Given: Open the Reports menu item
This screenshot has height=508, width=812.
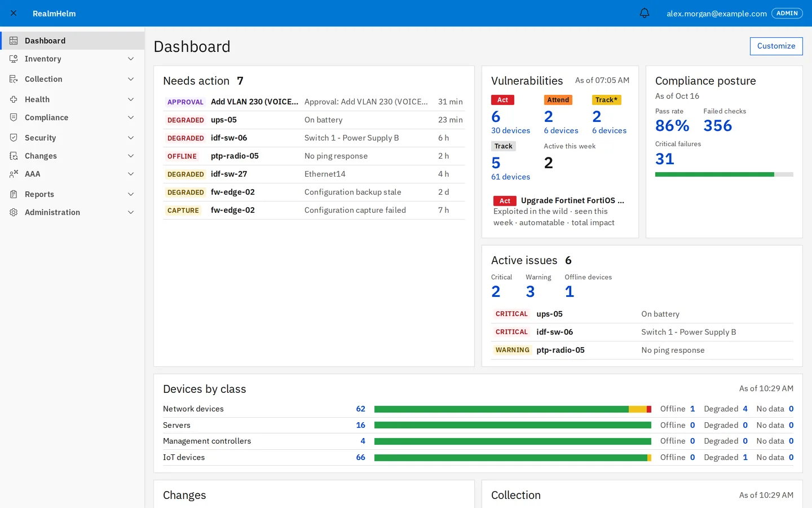Looking at the screenshot, I should coord(72,194).
